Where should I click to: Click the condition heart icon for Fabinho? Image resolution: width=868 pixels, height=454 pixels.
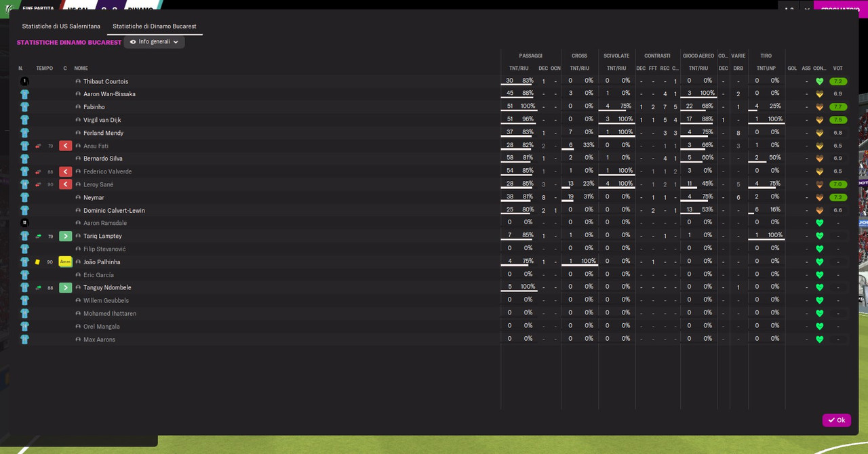pyautogui.click(x=819, y=107)
